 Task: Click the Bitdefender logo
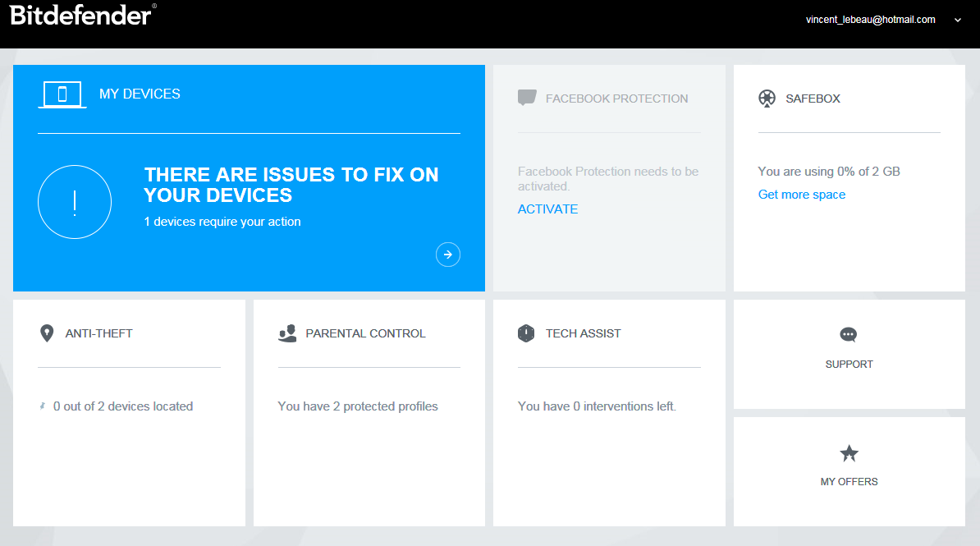pyautogui.click(x=83, y=15)
